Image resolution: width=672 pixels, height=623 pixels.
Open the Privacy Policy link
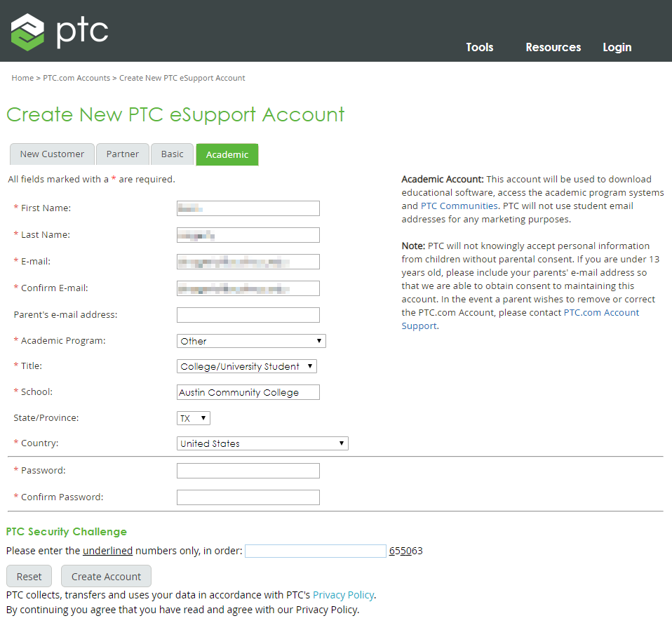point(343,595)
